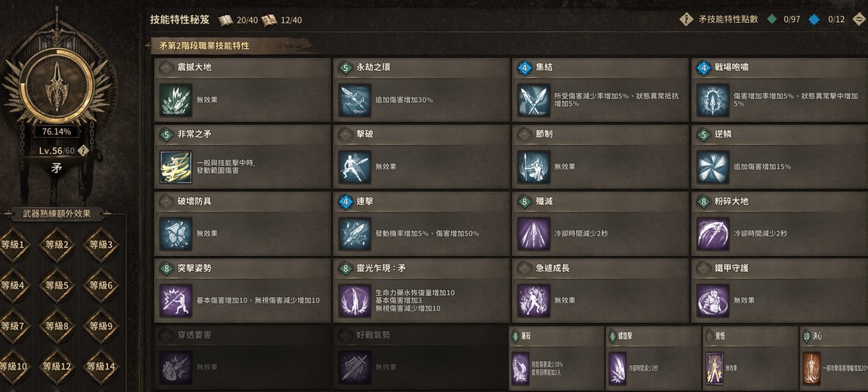Toggle the level 4 badge on 連擊
The width and height of the screenshot is (868, 392).
click(346, 202)
